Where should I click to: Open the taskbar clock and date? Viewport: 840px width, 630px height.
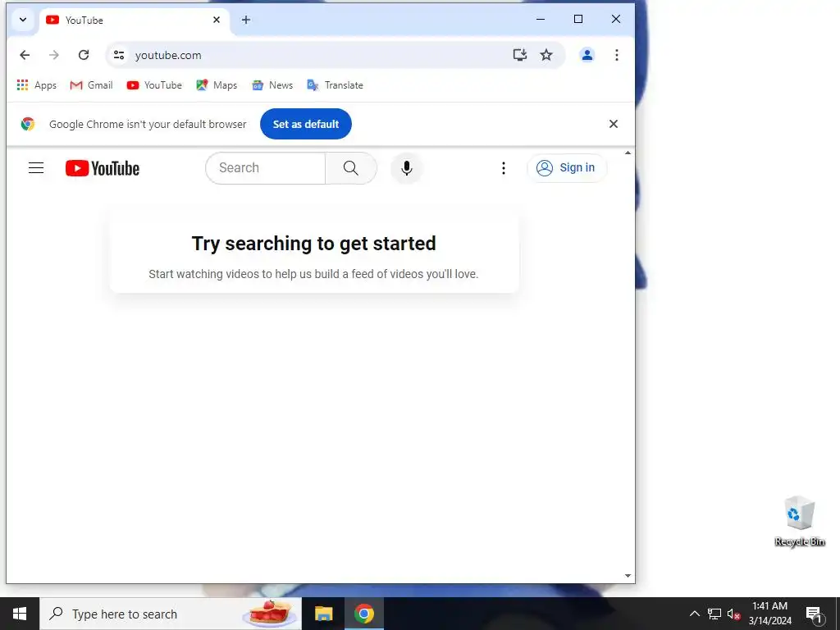769,614
